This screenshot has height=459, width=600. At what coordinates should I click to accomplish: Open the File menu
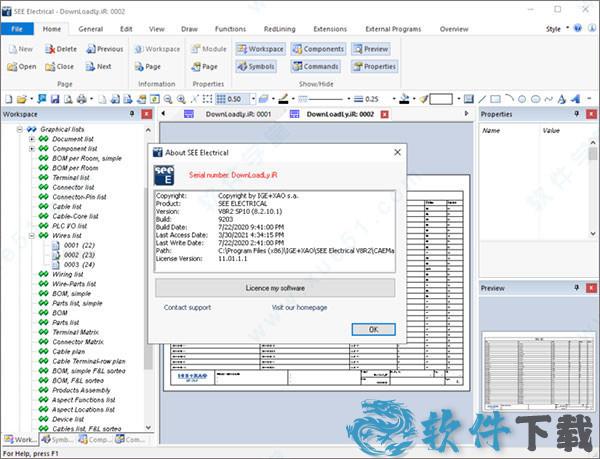[x=17, y=29]
